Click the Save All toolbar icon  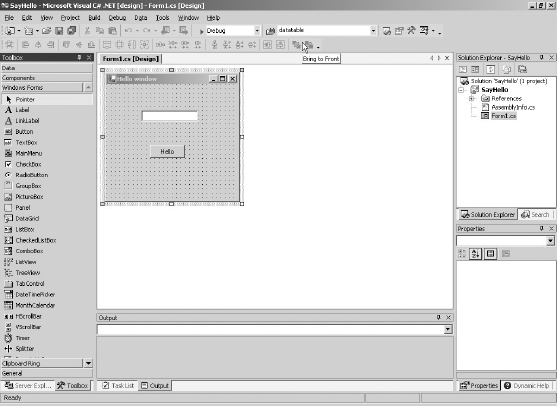[x=71, y=31]
